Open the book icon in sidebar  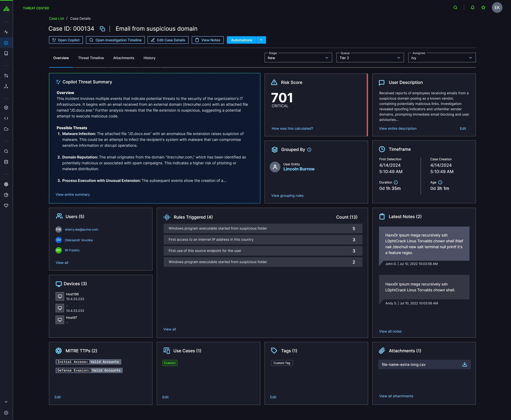[x=6, y=53]
